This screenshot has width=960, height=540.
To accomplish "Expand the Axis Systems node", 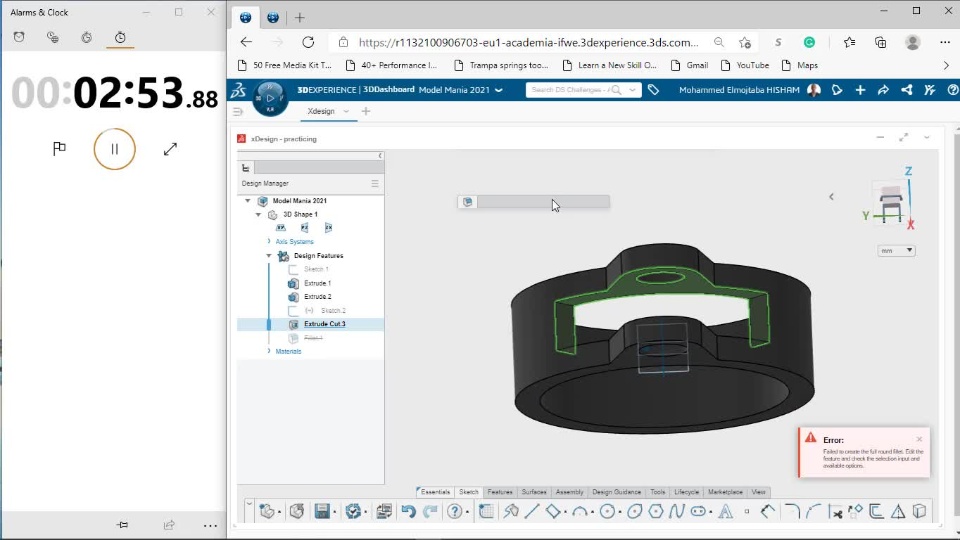I will click(269, 242).
